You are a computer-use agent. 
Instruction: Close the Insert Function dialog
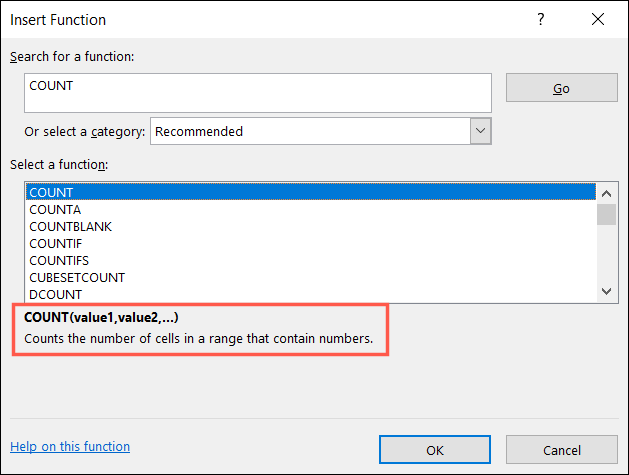(597, 20)
